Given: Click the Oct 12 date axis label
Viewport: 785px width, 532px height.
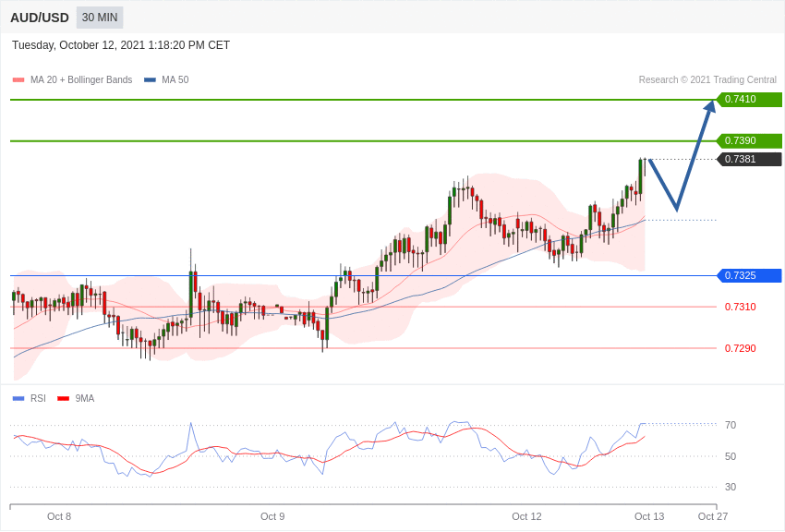Looking at the screenshot, I should coord(526,516).
